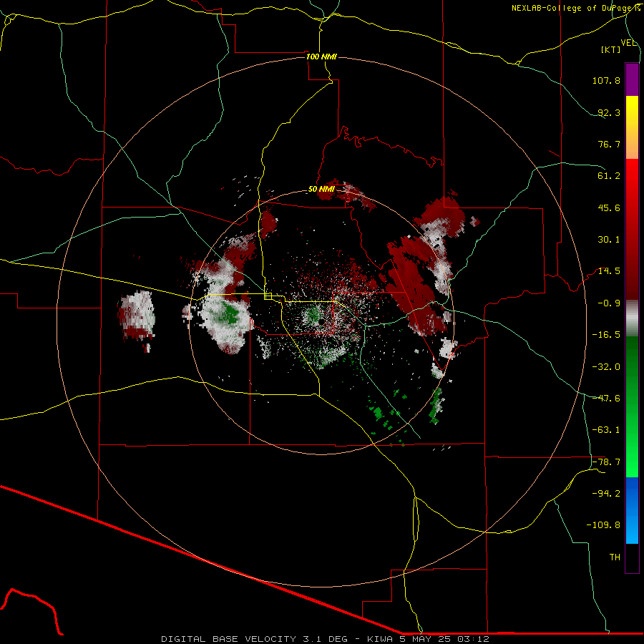Pick the gray near-zero segment of the color bar
This screenshot has width=644, height=644.
click(x=632, y=316)
